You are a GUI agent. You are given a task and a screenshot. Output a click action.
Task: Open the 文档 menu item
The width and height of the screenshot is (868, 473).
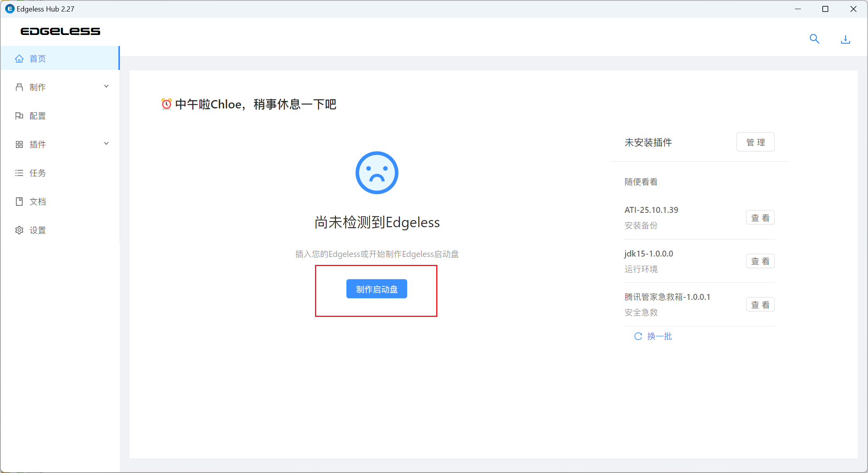(60, 201)
